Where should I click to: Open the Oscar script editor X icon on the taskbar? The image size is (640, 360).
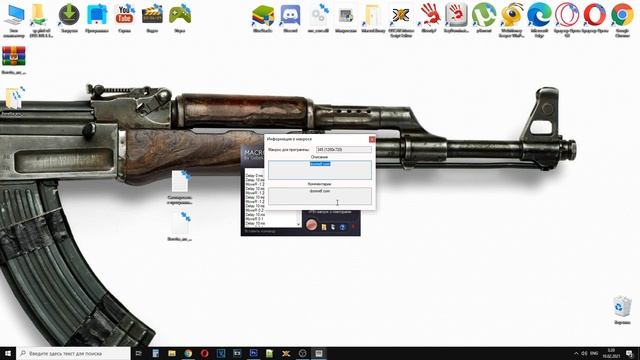tap(286, 353)
